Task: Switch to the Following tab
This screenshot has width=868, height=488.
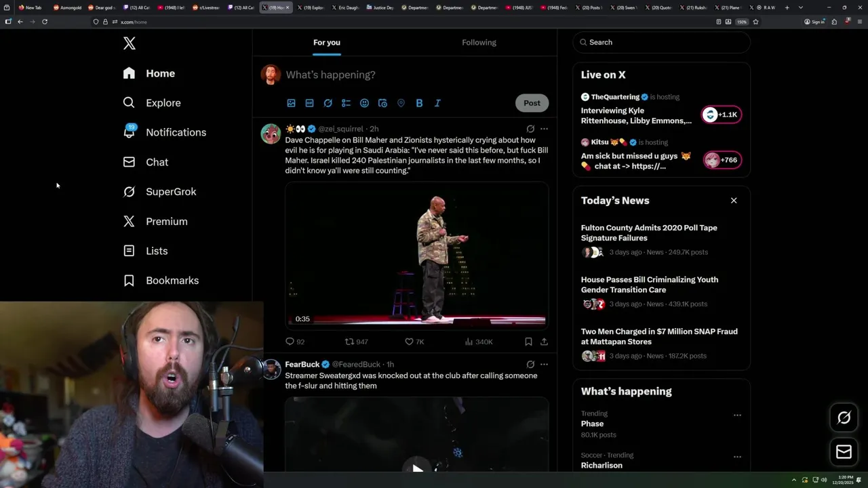Action: [x=479, y=42]
